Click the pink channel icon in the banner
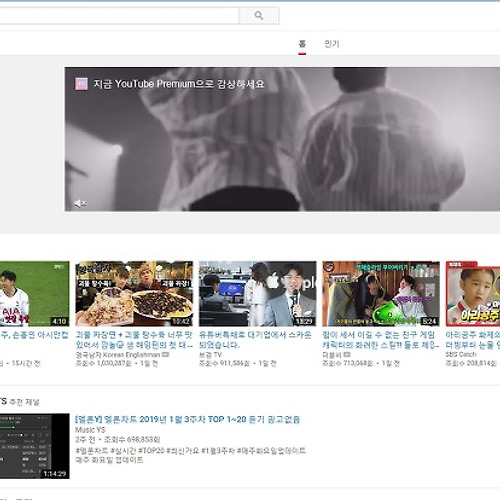This screenshot has height=500, width=500. 81,84
